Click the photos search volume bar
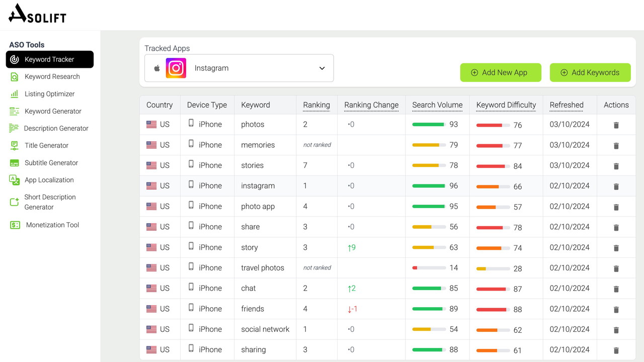Viewport: 644px width, 362px height. [x=429, y=125]
